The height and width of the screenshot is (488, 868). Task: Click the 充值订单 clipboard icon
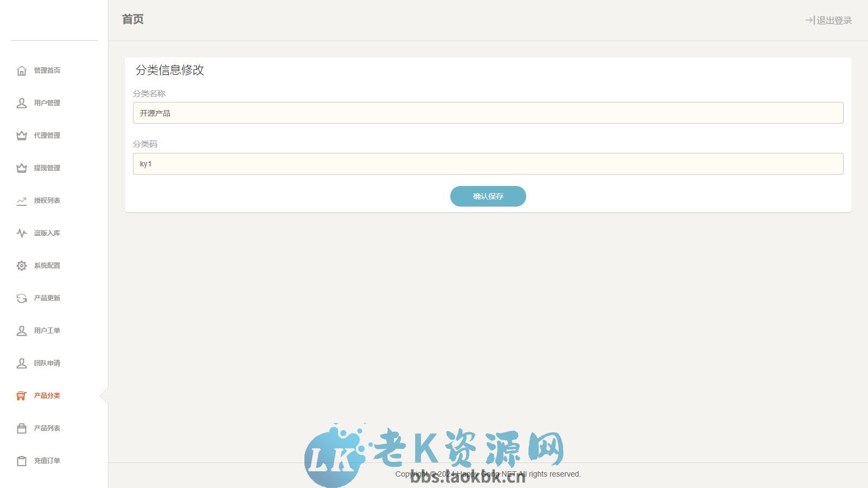coord(21,461)
